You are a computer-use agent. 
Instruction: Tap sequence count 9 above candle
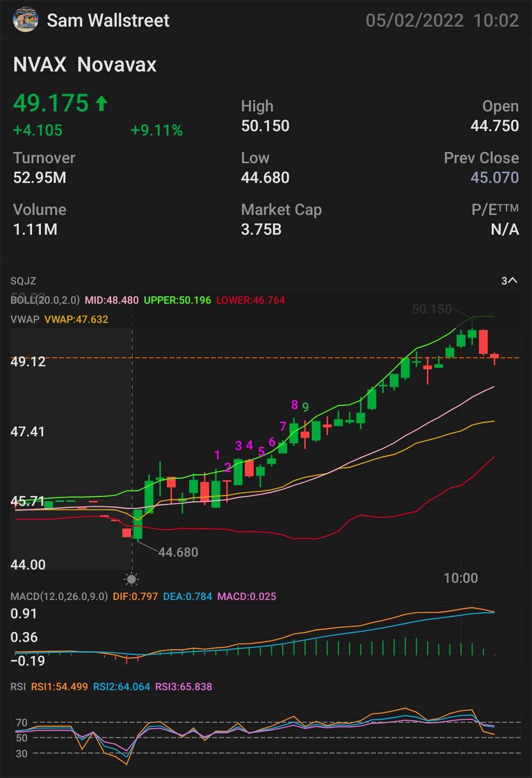305,407
